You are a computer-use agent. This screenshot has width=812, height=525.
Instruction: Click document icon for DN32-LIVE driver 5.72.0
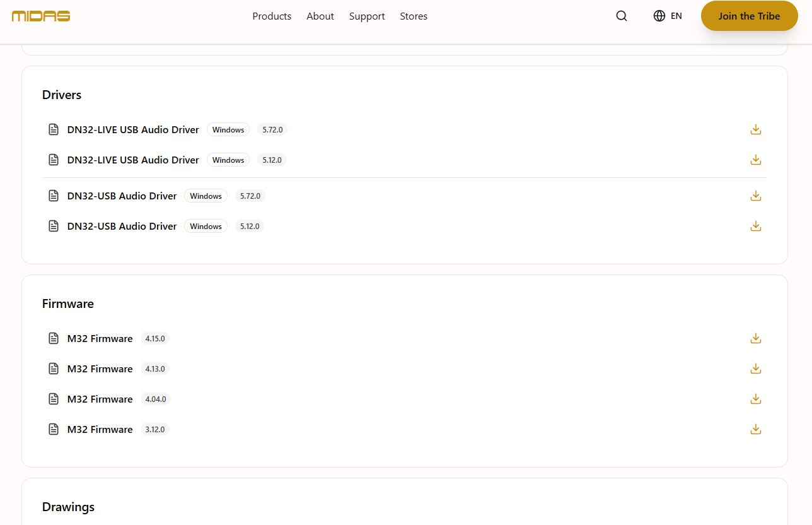(54, 129)
